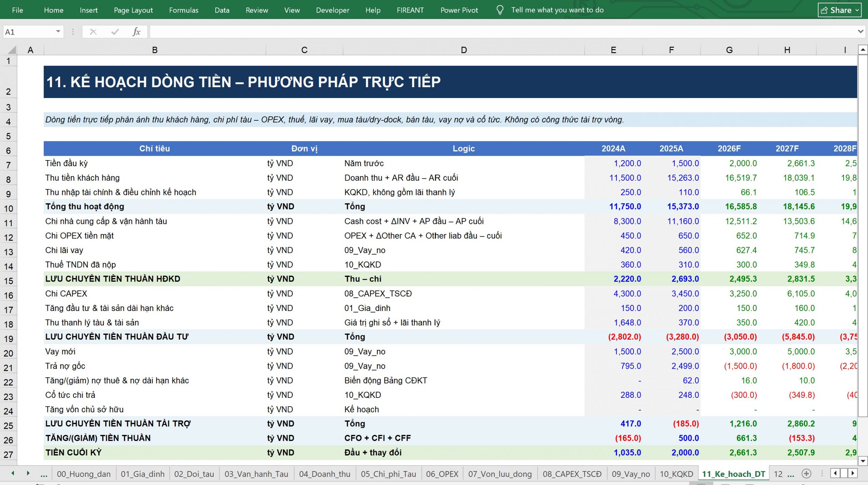The image size is (868, 485).
Task: Switch to the 00_Huong_dan sheet
Action: pyautogui.click(x=84, y=474)
